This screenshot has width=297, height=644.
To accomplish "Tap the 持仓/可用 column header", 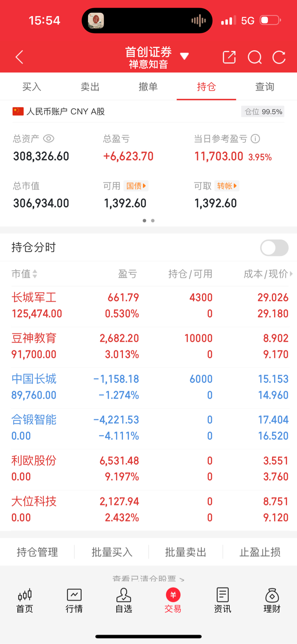I will [190, 274].
